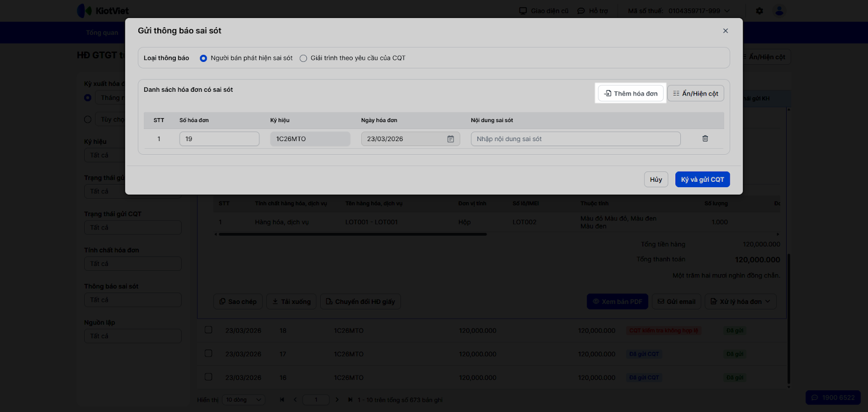The height and width of the screenshot is (412, 868).
Task: Open the Thông báo sai sót filter dropdown
Action: pos(132,300)
